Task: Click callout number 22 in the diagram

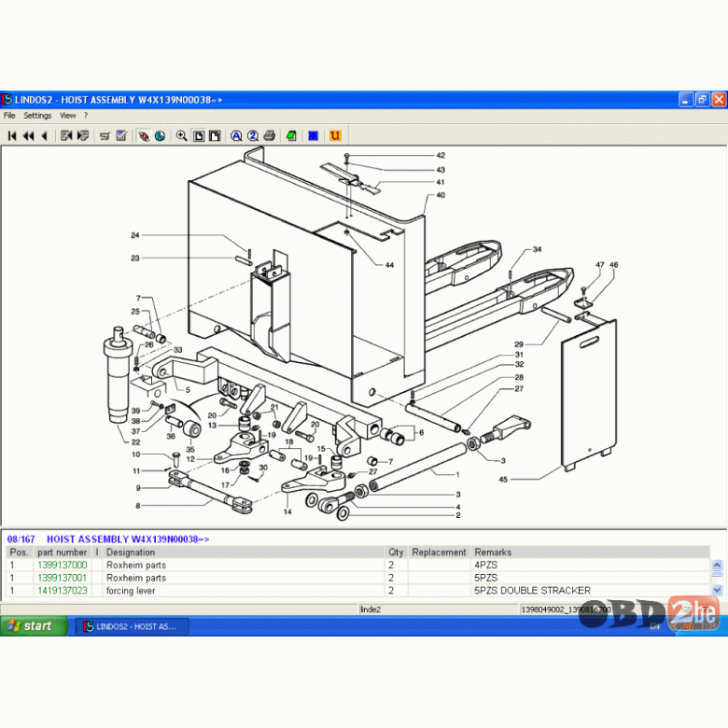Action: [x=135, y=442]
